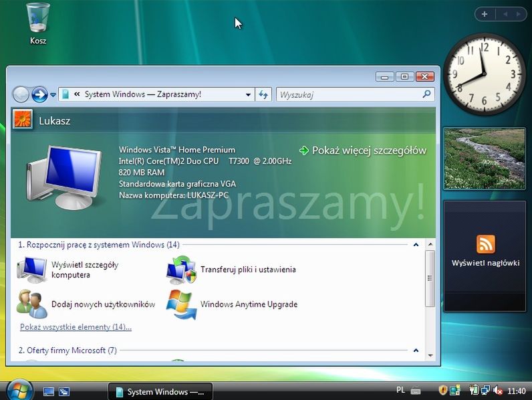The height and width of the screenshot is (400, 532).
Task: Click the sidebar previous gadgets arrow
Action: tap(505, 14)
